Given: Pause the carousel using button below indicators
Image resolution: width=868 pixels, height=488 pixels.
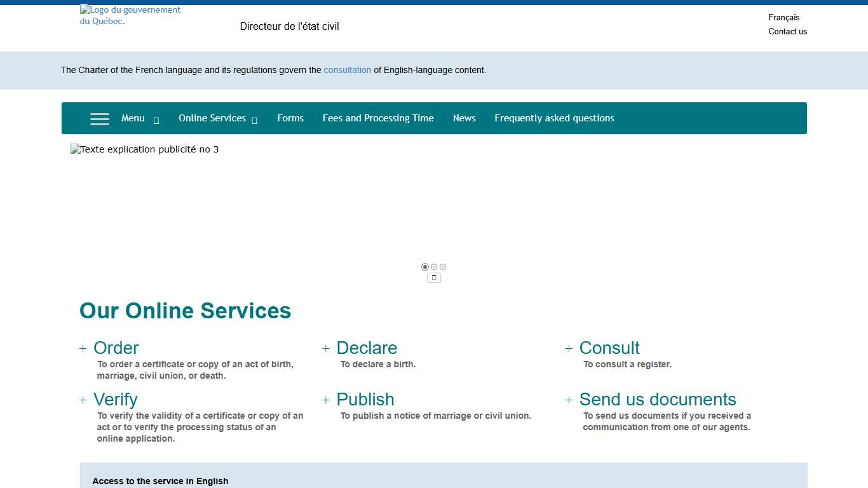Looking at the screenshot, I should (434, 278).
